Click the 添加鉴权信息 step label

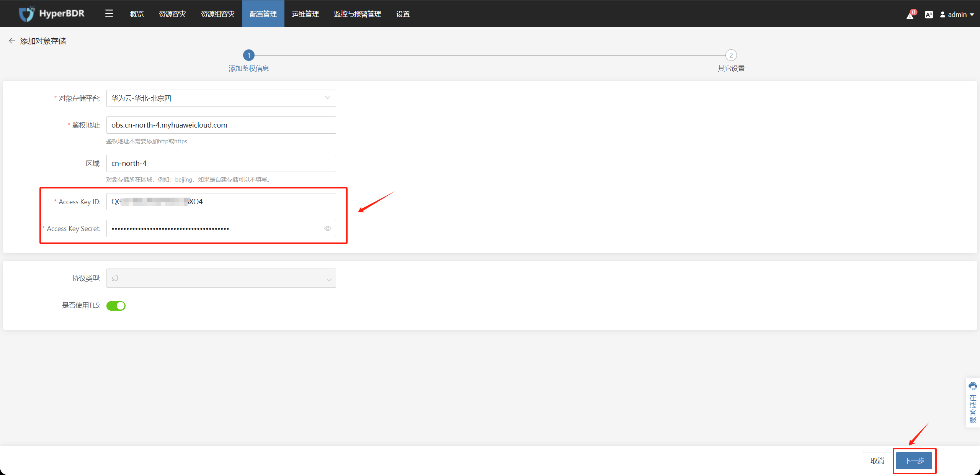pyautogui.click(x=249, y=68)
